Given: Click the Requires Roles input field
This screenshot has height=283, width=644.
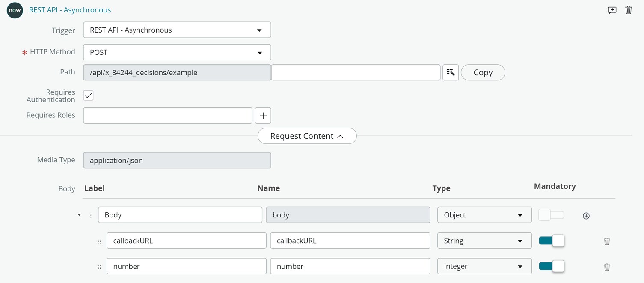Looking at the screenshot, I should point(167,116).
